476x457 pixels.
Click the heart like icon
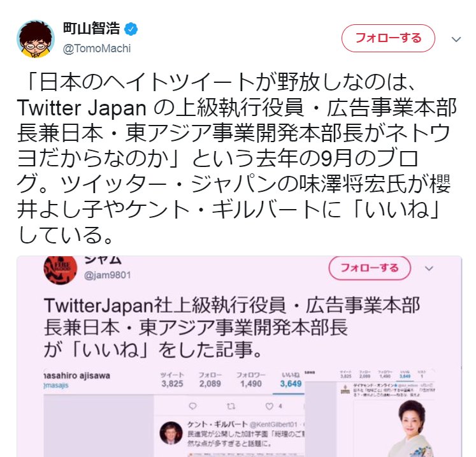pos(270,406)
